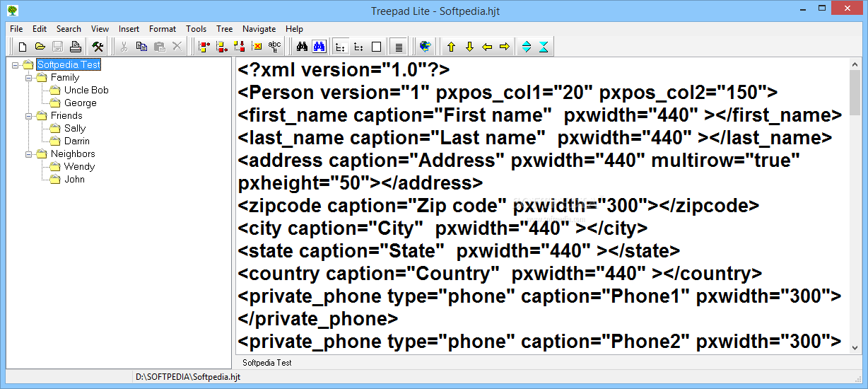The image size is (868, 389).
Task: Click the Treepad tree icon in title bar
Action: [12, 11]
